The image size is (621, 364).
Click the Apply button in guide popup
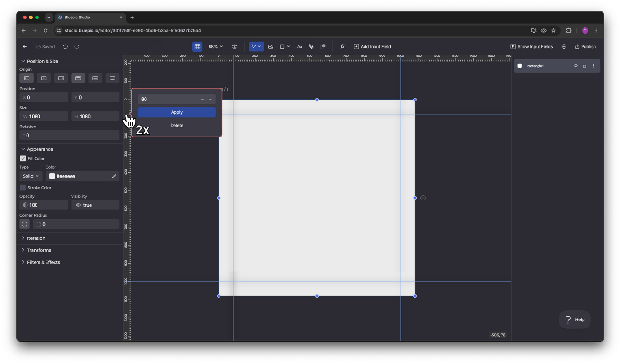click(x=177, y=112)
